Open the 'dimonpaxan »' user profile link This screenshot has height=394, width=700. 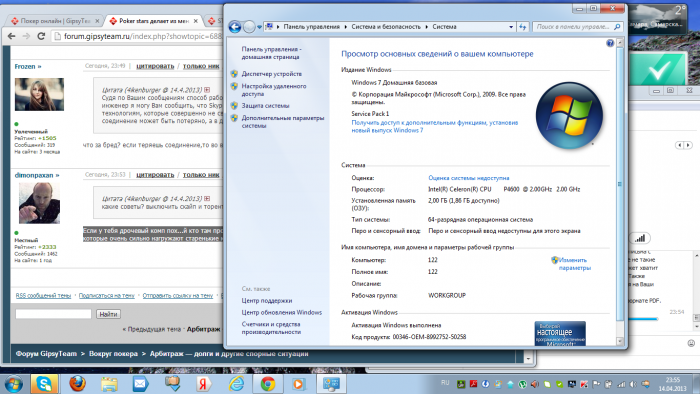click(x=37, y=175)
